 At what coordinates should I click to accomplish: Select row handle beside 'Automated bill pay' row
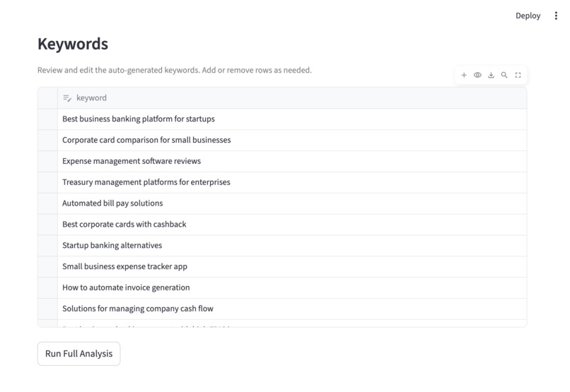click(x=47, y=203)
